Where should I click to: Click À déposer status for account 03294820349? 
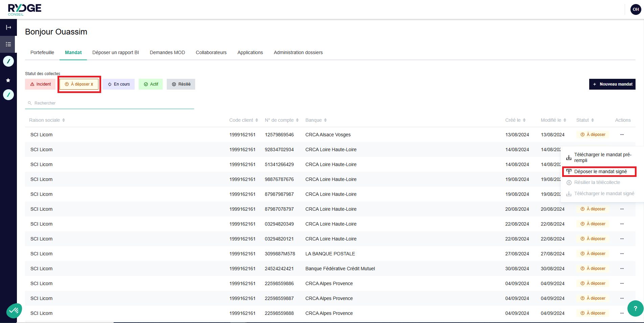pos(593,224)
